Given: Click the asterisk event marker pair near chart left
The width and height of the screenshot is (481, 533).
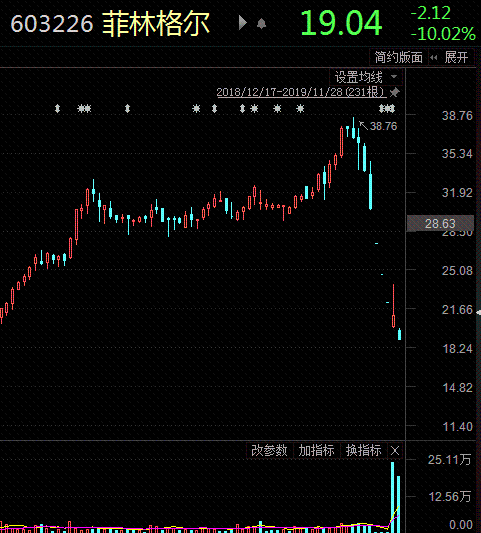Looking at the screenshot, I should point(84,108).
